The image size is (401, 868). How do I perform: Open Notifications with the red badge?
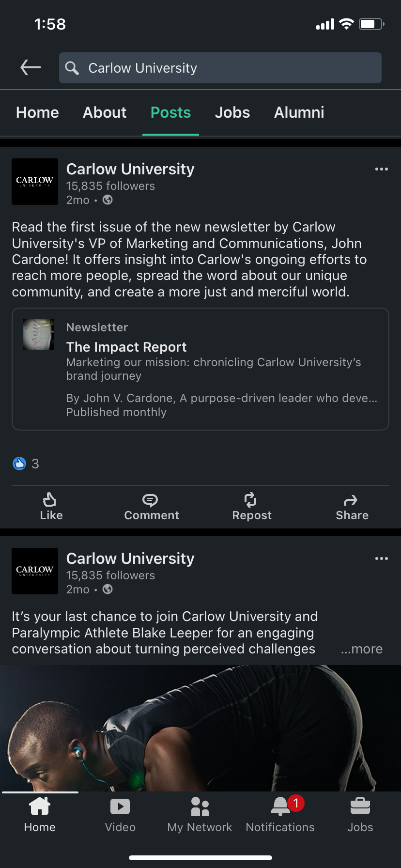(280, 816)
